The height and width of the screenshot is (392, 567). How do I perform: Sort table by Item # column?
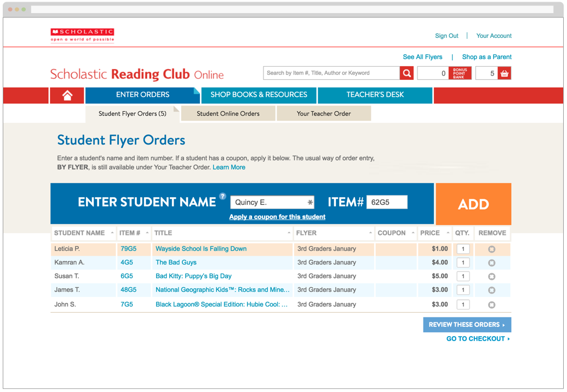click(134, 233)
